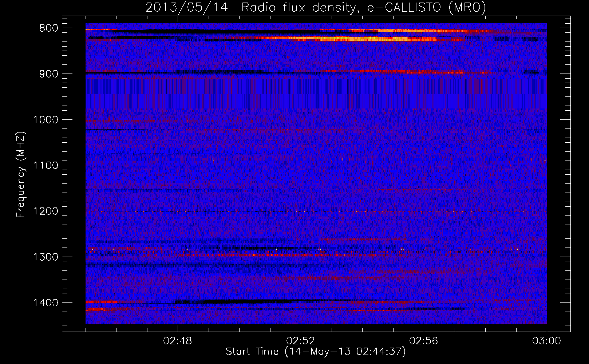Click the "Frequency (MHZ)" axis label

pyautogui.click(x=21, y=175)
